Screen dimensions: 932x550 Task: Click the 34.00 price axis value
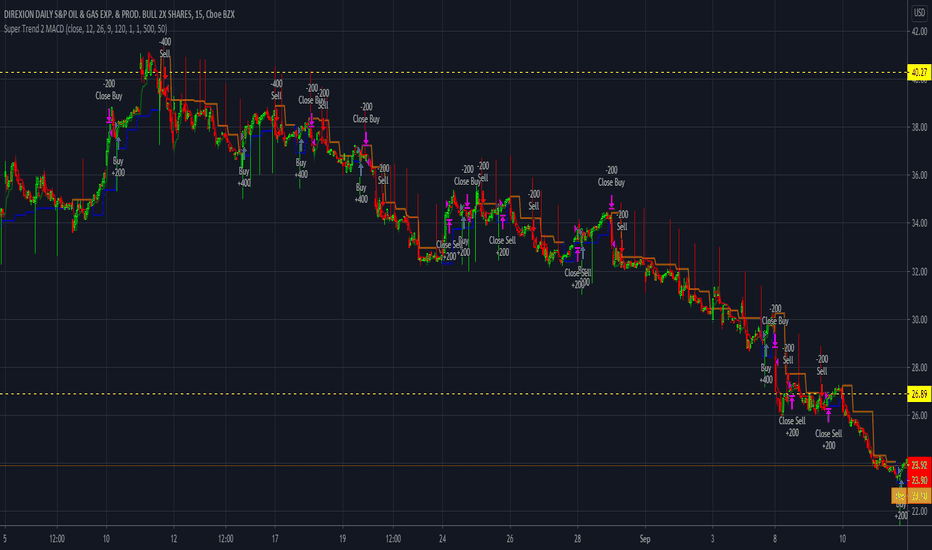[x=919, y=223]
